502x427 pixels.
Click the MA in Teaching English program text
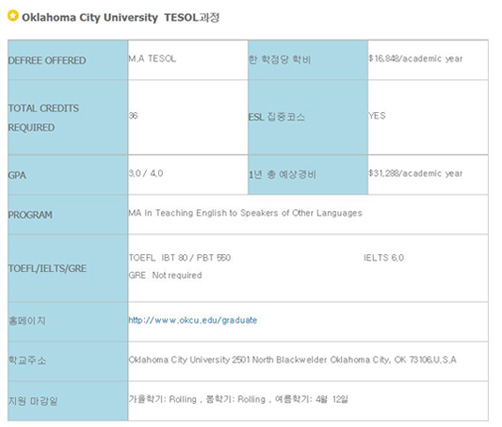click(x=245, y=213)
